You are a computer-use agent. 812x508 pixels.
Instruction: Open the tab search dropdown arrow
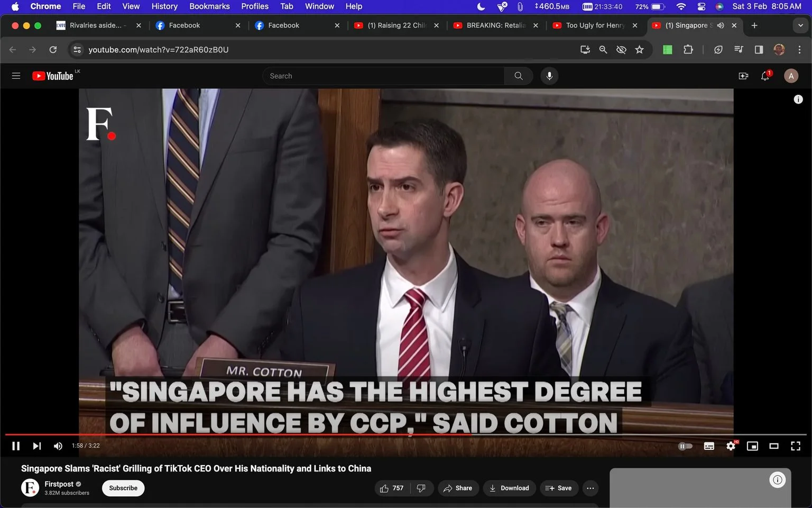point(800,25)
